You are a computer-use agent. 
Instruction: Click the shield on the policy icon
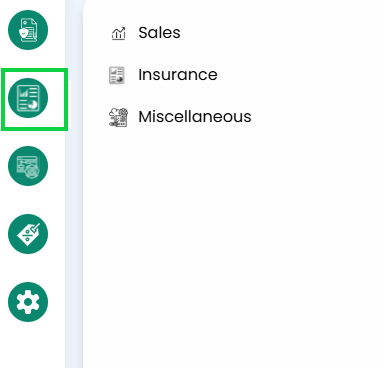[x=23, y=33]
